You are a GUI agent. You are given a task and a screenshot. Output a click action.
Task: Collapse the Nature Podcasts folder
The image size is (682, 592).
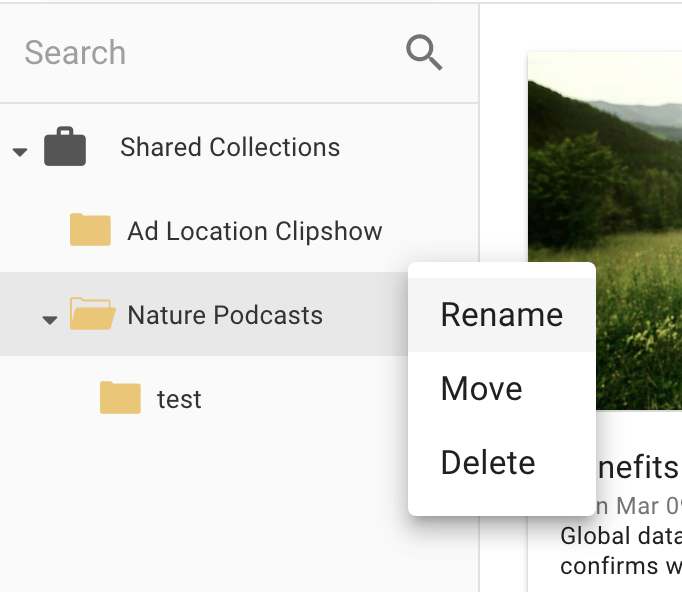pyautogui.click(x=50, y=320)
